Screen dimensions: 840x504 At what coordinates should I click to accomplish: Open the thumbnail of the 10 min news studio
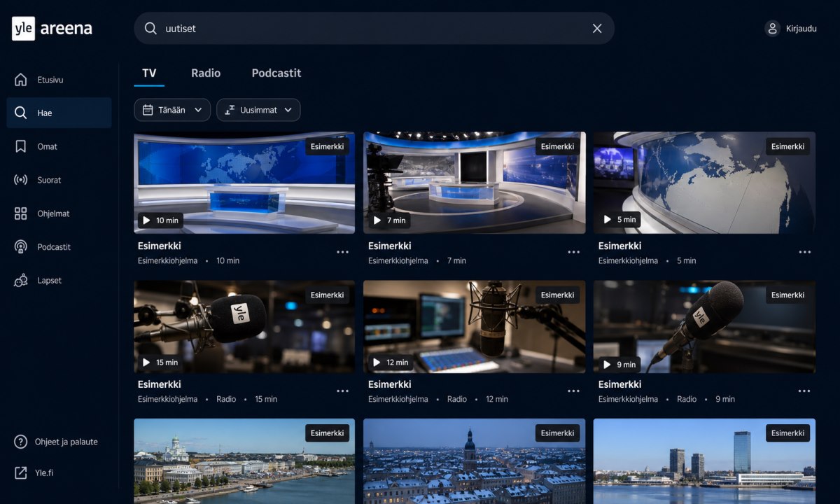[244, 183]
